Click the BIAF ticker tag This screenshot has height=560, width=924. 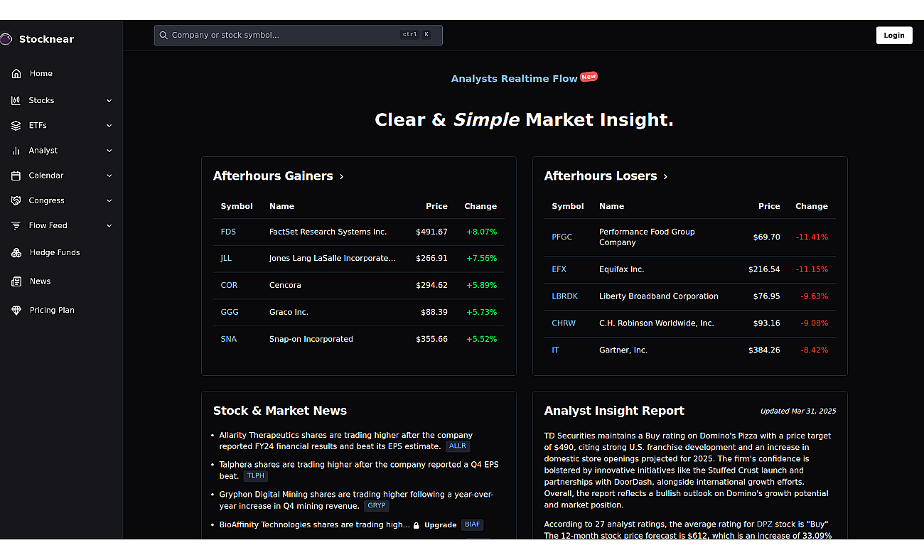(473, 524)
